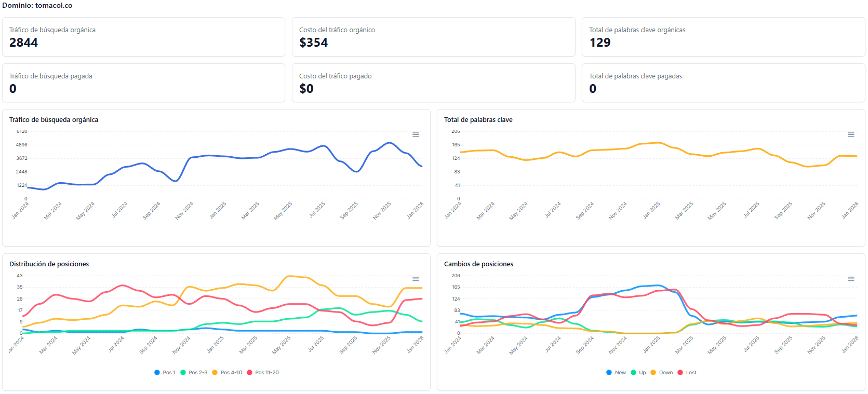Click the blue Pos 1 legend marker

point(157,373)
